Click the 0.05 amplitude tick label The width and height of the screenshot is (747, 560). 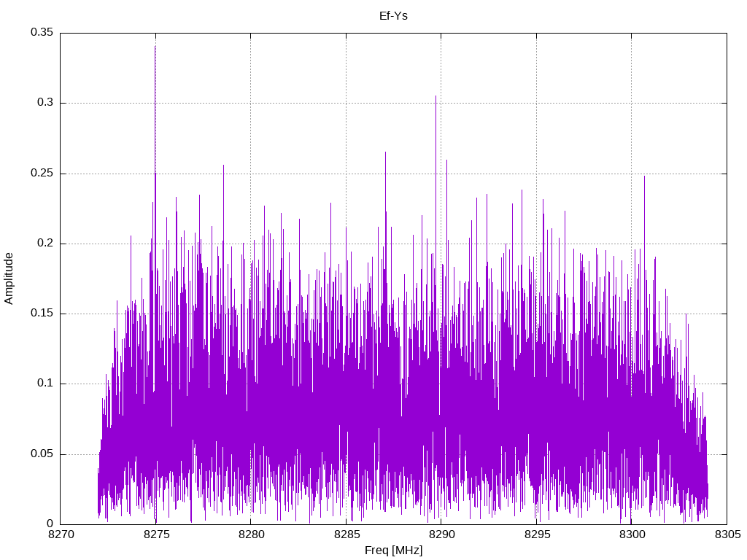coord(42,454)
